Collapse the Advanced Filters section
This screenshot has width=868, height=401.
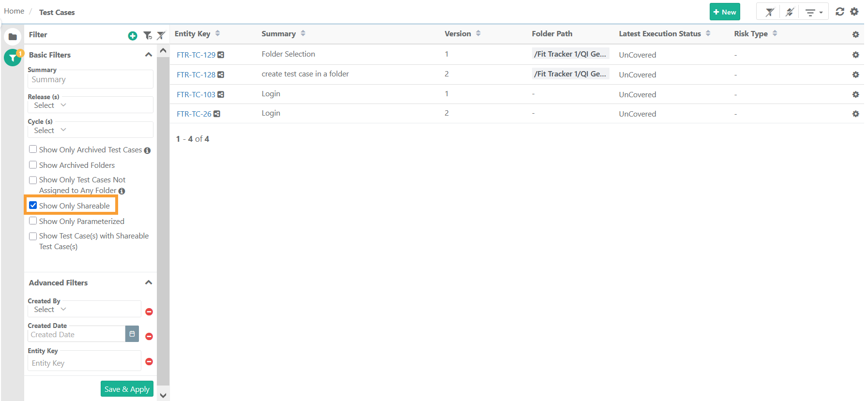tap(149, 282)
